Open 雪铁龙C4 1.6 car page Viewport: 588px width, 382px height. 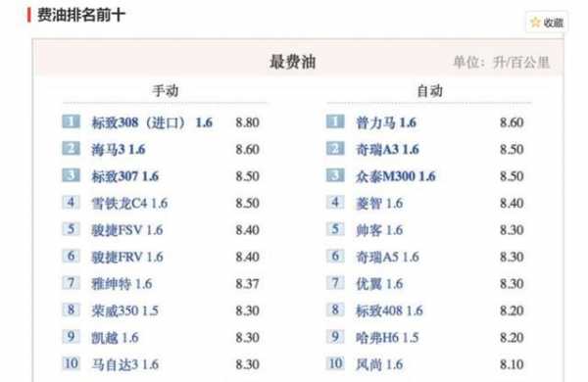129,203
